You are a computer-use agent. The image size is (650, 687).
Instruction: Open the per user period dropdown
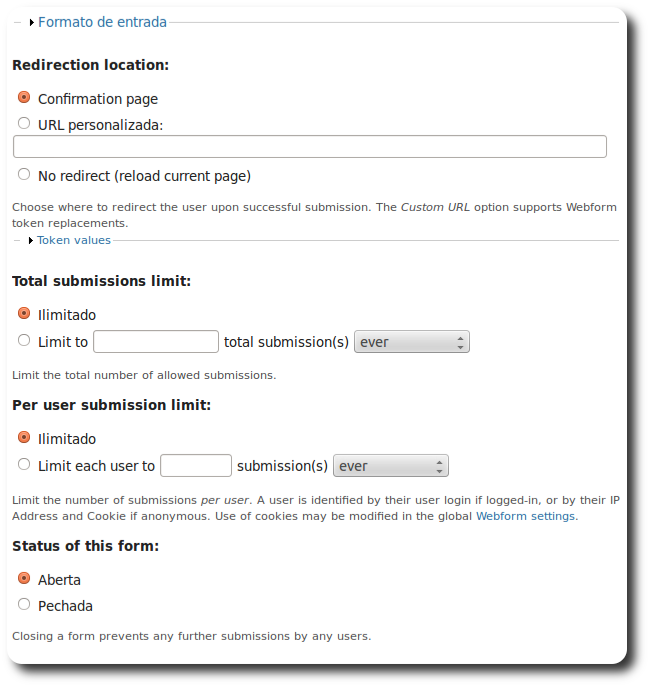pos(391,466)
